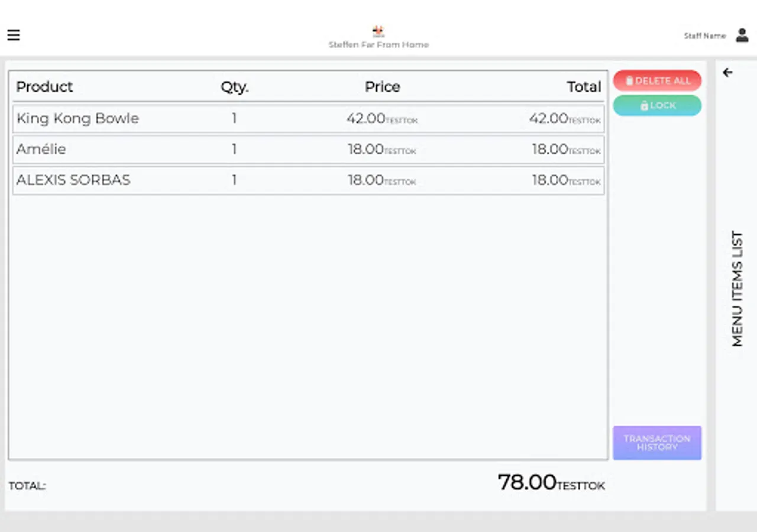The width and height of the screenshot is (757, 532).
Task: Open Transaction History
Action: pyautogui.click(x=657, y=443)
